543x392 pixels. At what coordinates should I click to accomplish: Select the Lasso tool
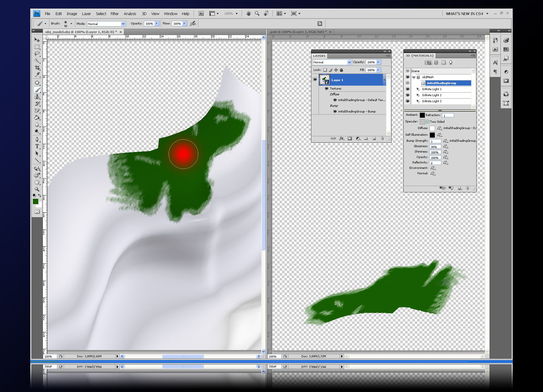(37, 54)
